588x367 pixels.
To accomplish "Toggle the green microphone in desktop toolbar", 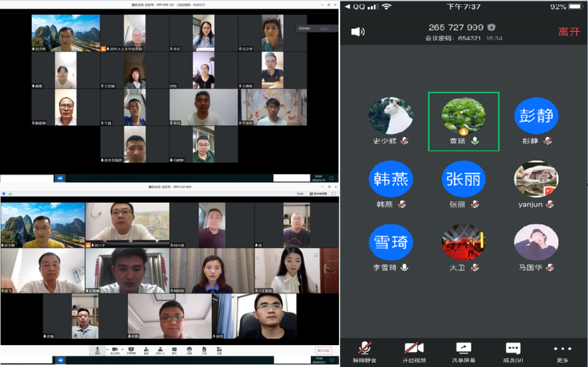I will tap(98, 349).
